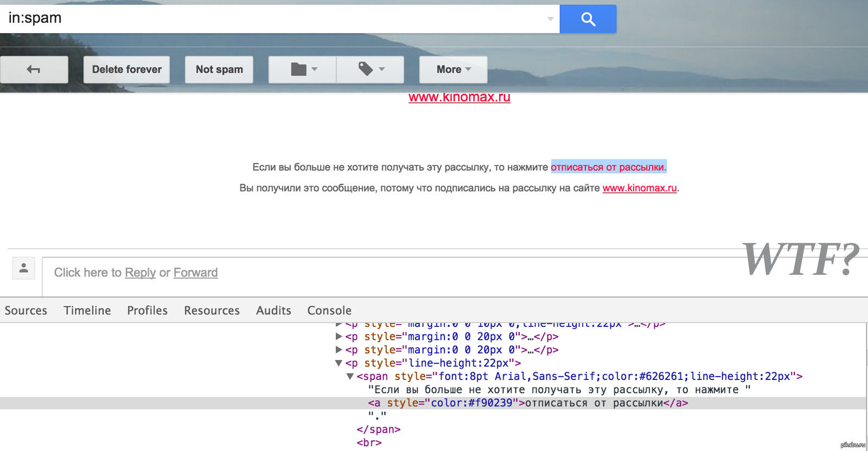Open the Timeline tab

click(x=87, y=311)
